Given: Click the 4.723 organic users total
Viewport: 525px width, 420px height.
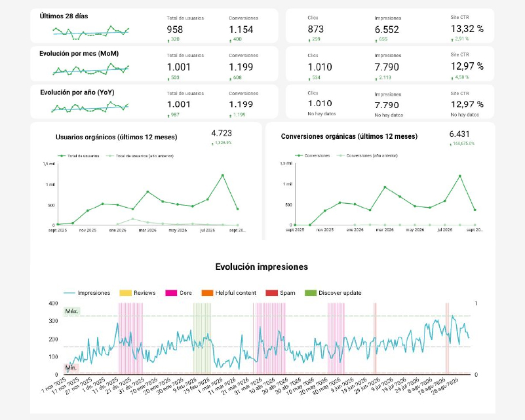Looking at the screenshot, I should [222, 133].
